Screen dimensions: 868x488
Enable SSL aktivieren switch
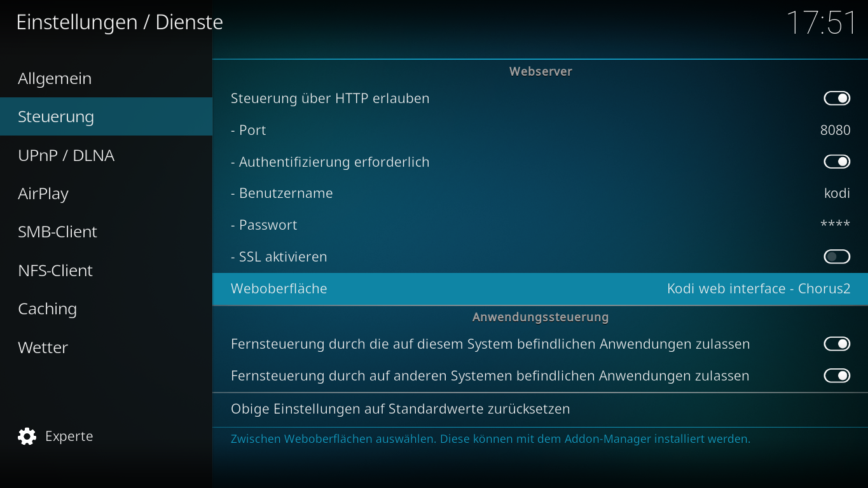coord(837,256)
